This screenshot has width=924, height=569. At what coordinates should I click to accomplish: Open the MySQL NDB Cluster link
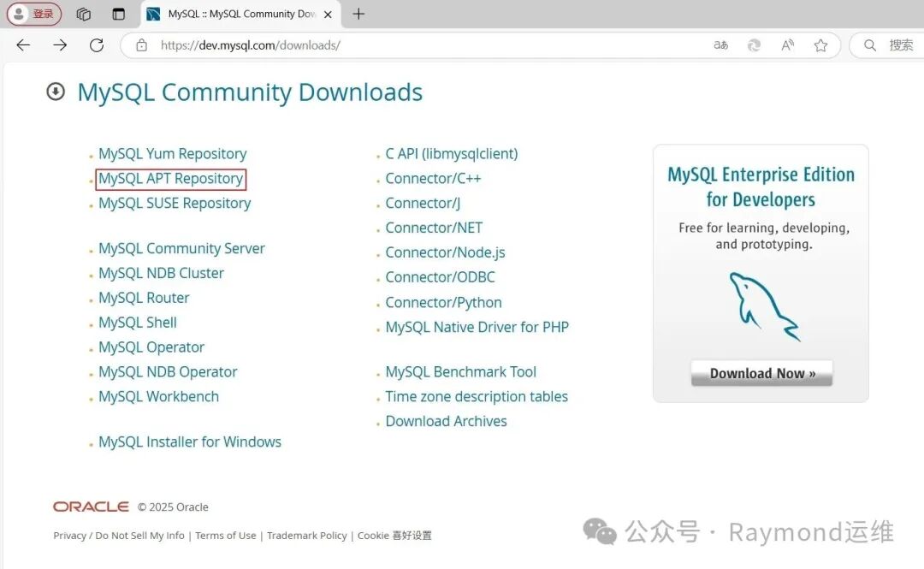[x=162, y=273]
